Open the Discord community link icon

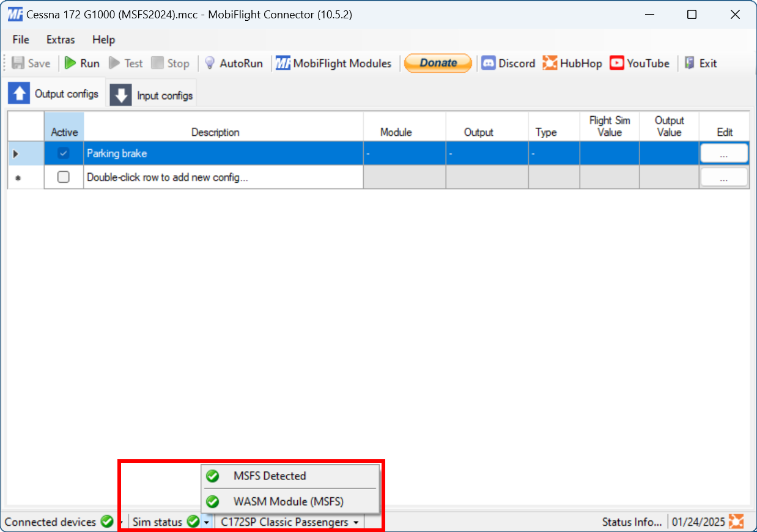487,63
